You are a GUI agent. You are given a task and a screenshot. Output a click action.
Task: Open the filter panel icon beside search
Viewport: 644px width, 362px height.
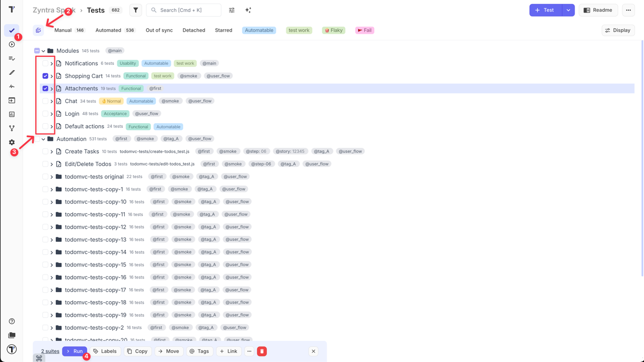135,10
